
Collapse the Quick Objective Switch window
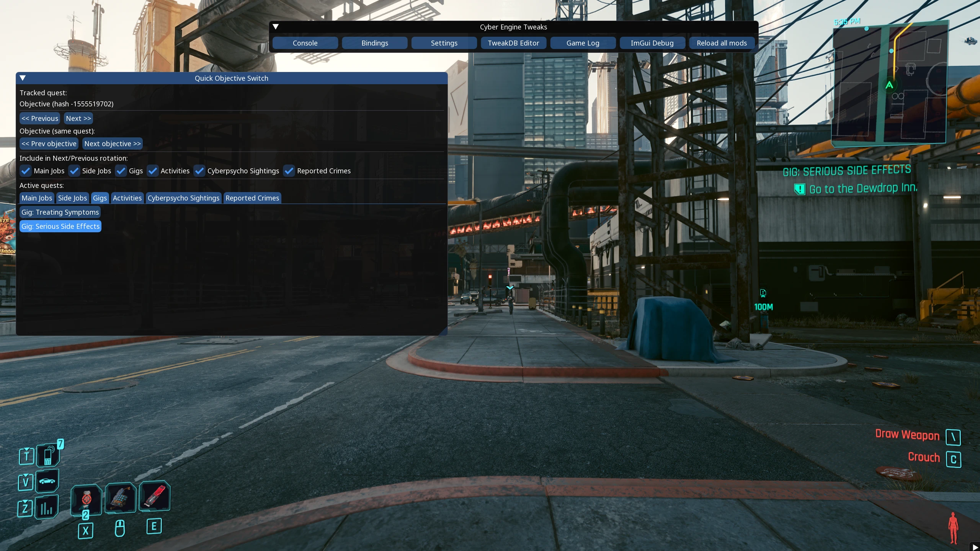[23, 78]
